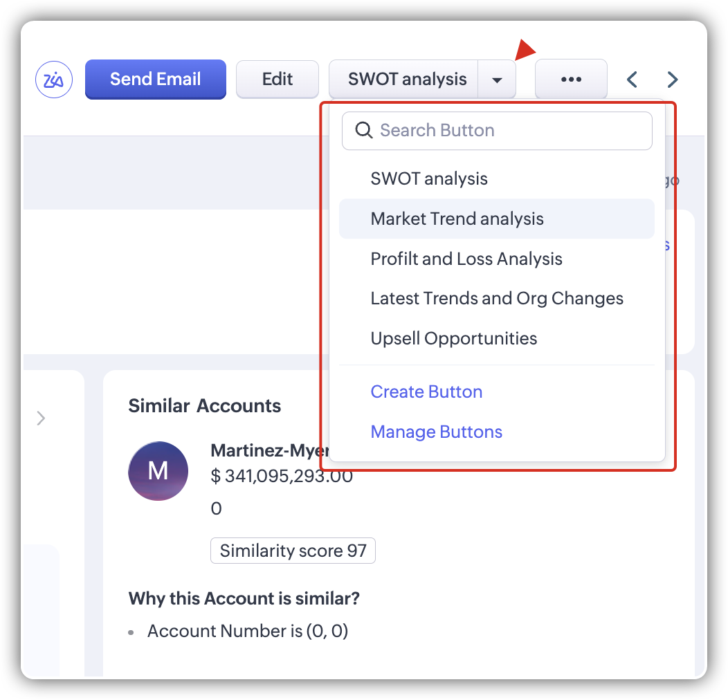Open the Zia assistant icon
This screenshot has height=700, width=728.
(54, 80)
